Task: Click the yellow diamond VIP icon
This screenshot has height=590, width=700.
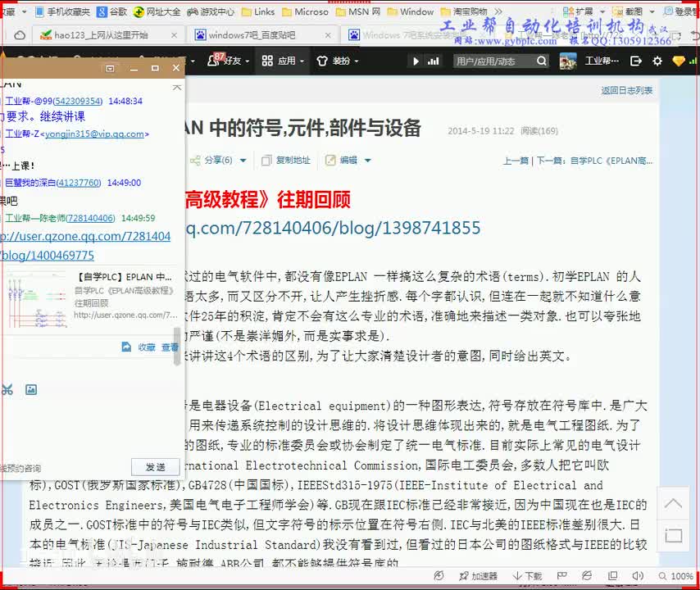Action: pos(678,61)
